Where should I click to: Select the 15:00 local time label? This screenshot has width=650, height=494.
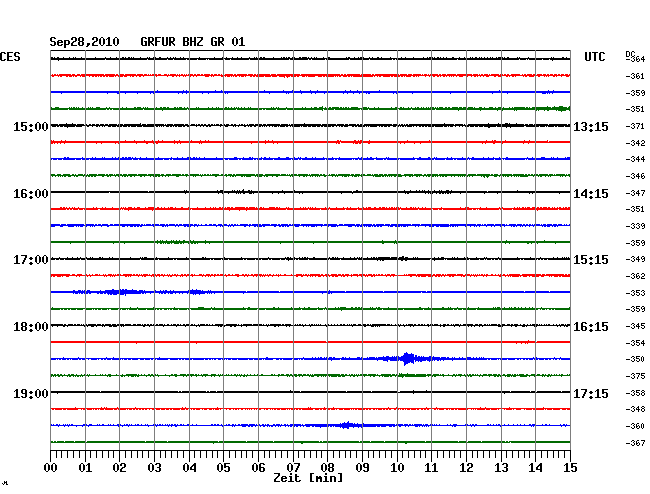(x=31, y=126)
